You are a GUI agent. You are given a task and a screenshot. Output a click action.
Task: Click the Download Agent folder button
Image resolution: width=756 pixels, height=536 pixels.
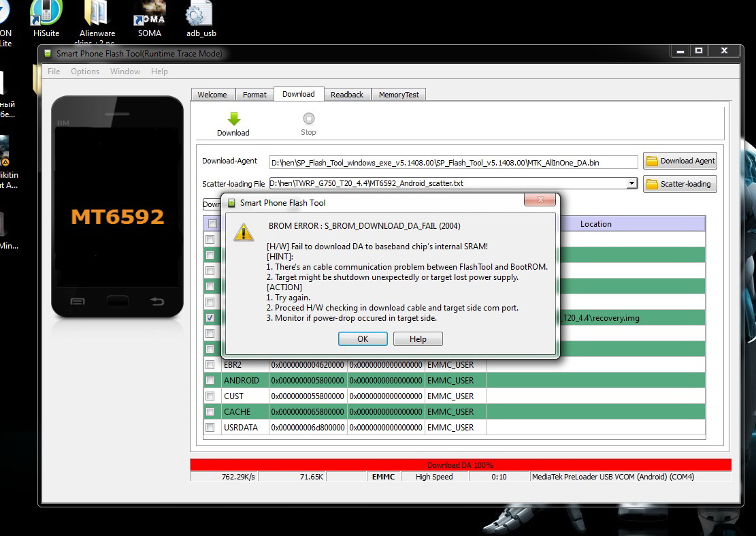680,161
